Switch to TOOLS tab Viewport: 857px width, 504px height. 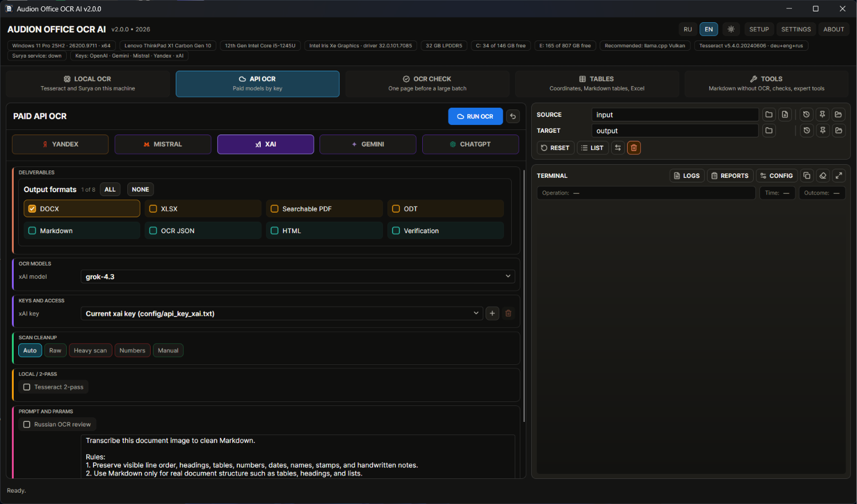tap(766, 84)
